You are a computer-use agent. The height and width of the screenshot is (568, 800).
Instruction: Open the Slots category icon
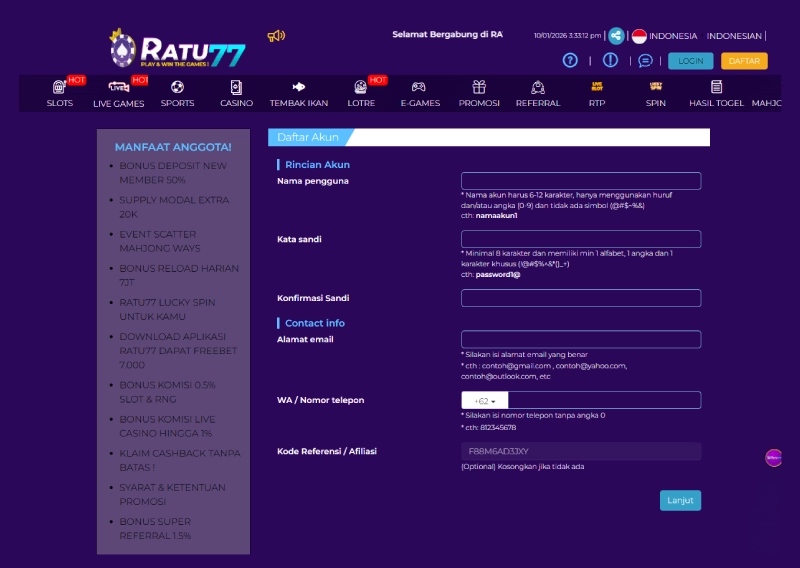pyautogui.click(x=59, y=87)
